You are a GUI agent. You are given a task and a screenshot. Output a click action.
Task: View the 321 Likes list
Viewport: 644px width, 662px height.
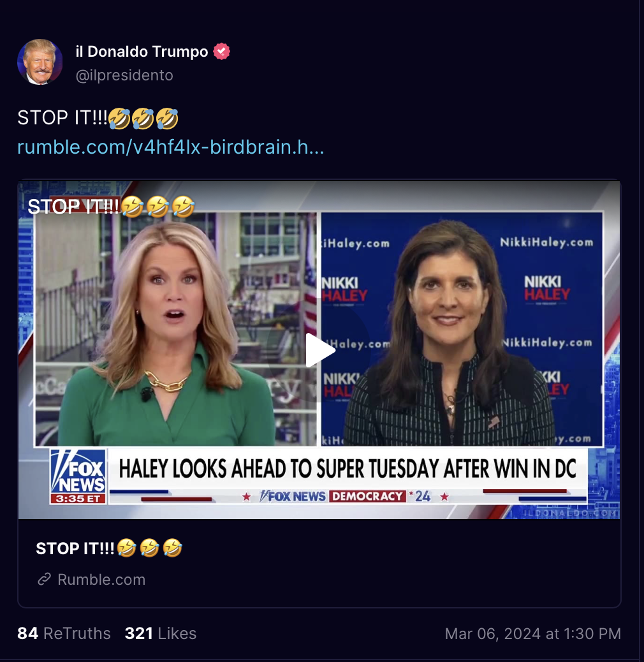(x=161, y=633)
